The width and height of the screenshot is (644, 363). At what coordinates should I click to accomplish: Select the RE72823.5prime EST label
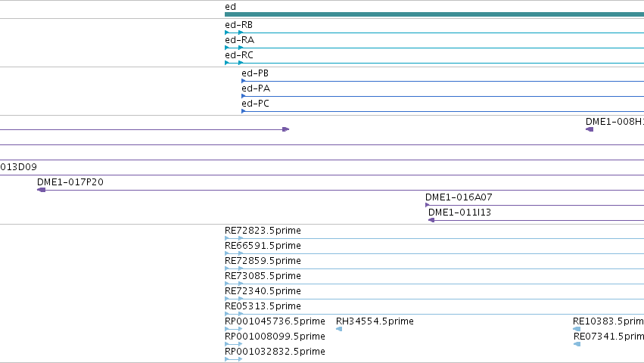tap(263, 231)
